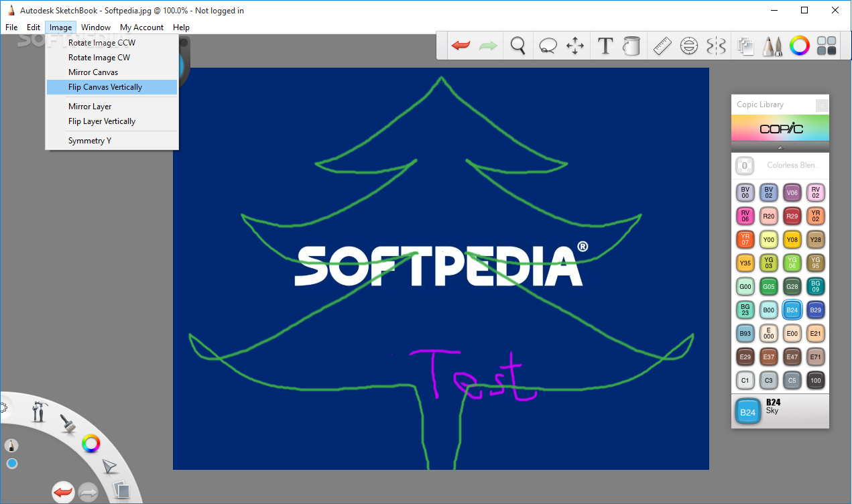The image size is (852, 504).
Task: Select the Move/Transform arrows tool
Action: point(575,46)
